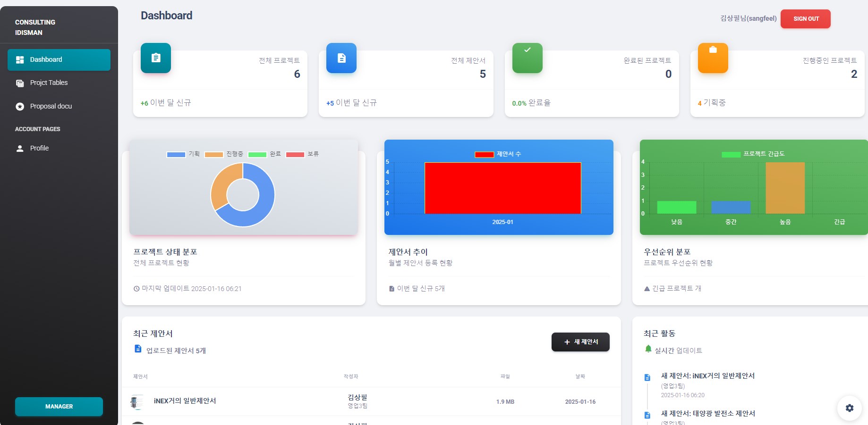Toggle the 제안서 수 legend swatch
Viewport: 868px width, 425px height.
485,154
